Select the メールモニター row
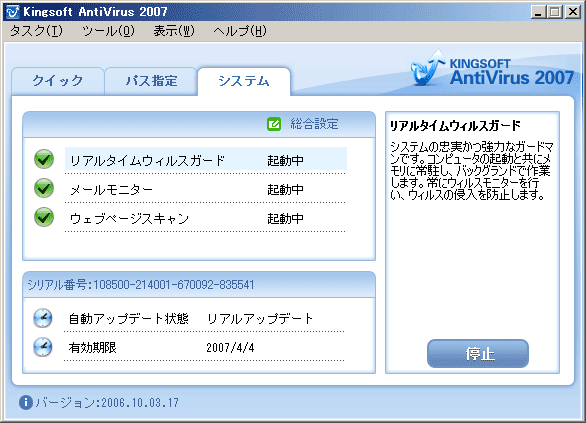Viewport: 586px width, 423px height. tap(205, 190)
